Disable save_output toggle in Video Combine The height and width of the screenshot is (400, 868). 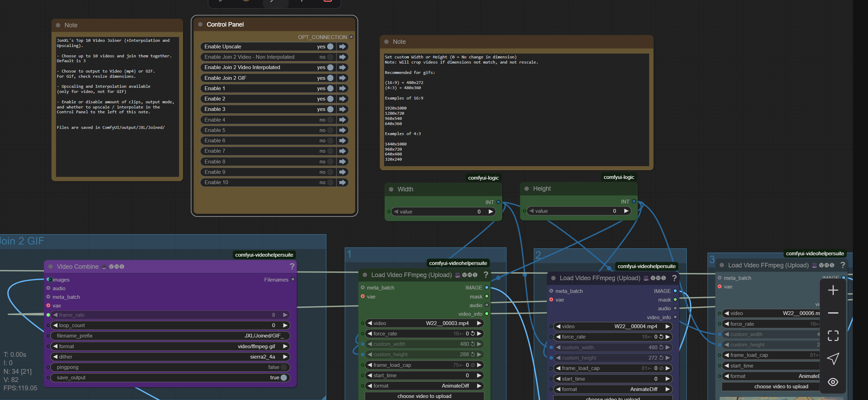tap(284, 378)
